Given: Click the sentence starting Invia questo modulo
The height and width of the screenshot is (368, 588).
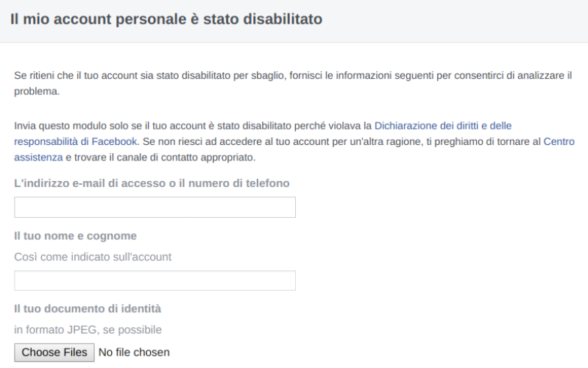Looking at the screenshot, I should point(193,126).
